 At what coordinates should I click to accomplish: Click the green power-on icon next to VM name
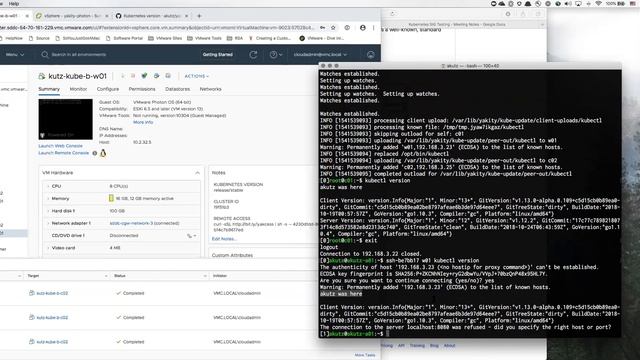pyautogui.click(x=144, y=76)
